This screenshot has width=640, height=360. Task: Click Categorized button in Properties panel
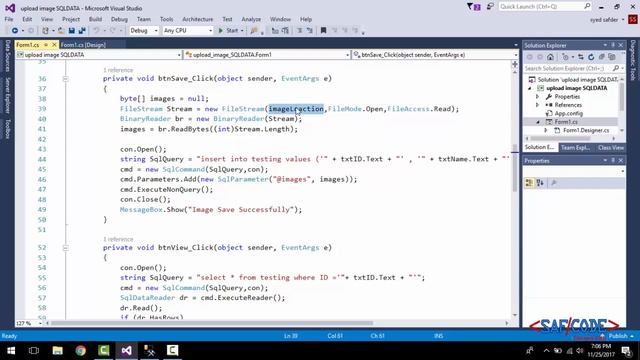pos(529,183)
